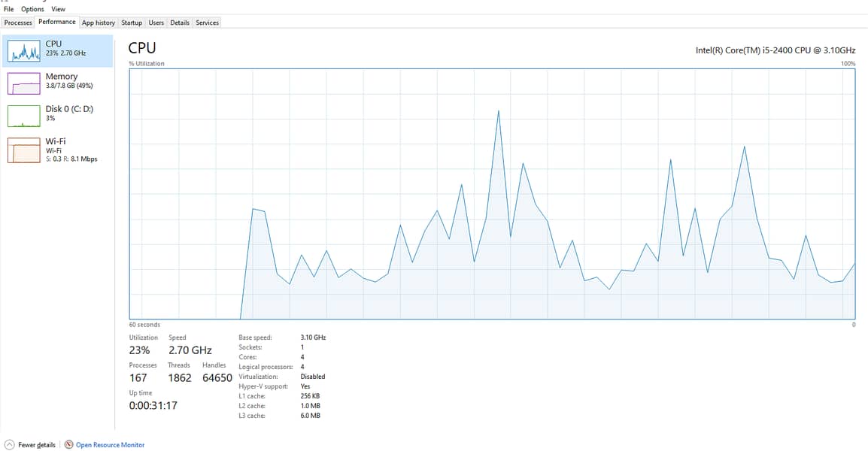The width and height of the screenshot is (868, 451).
Task: Switch to the Processes tab
Action: point(18,23)
